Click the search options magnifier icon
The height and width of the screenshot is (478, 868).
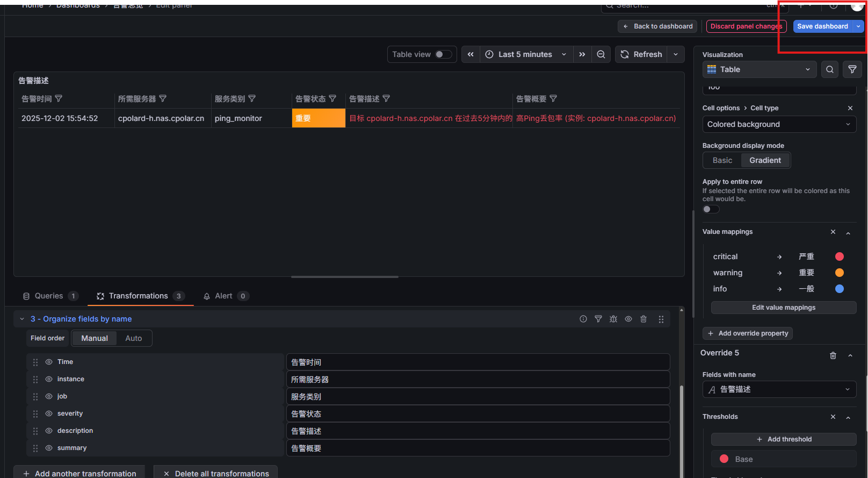tap(830, 69)
